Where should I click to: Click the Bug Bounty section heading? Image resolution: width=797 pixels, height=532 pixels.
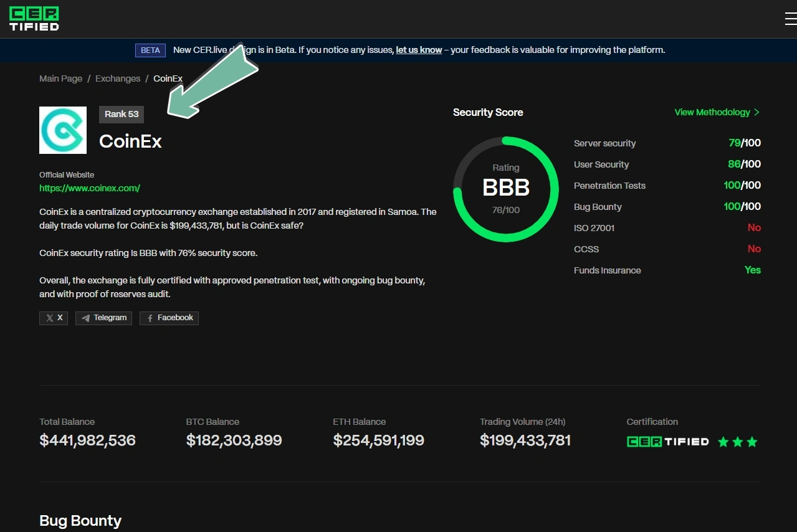pos(80,521)
